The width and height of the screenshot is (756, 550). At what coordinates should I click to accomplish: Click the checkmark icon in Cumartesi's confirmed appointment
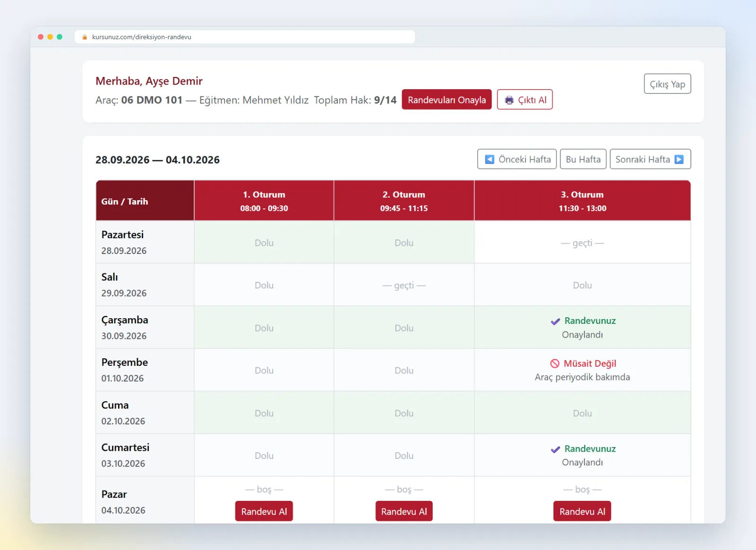(555, 449)
